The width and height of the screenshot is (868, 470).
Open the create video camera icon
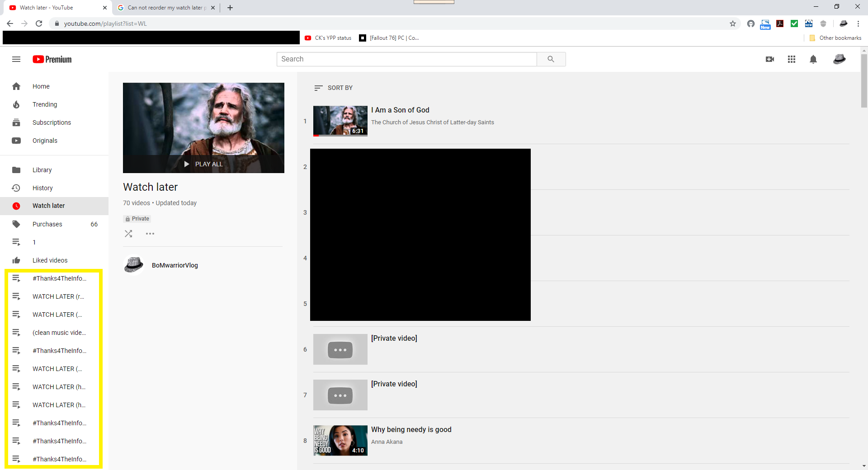coord(770,59)
